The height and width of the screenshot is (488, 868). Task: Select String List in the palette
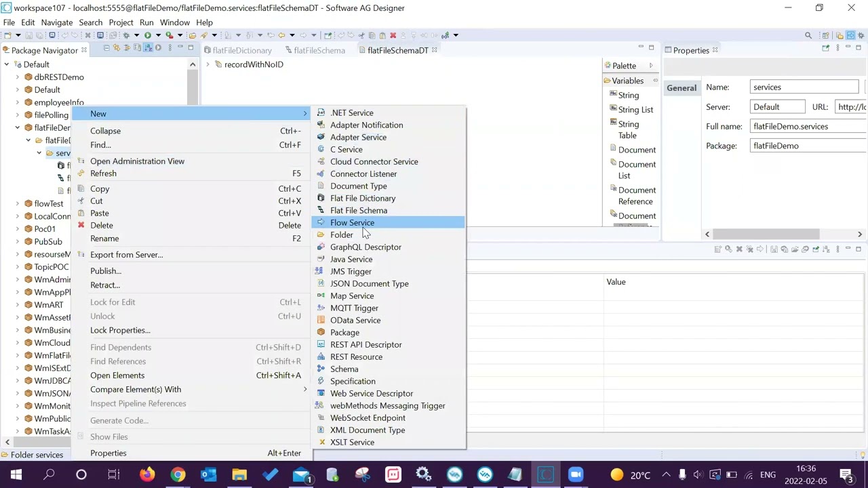pos(631,110)
